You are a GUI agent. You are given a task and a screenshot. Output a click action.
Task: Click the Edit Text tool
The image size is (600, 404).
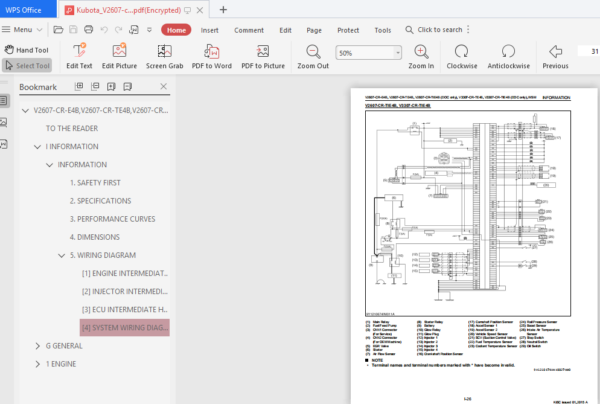pyautogui.click(x=79, y=56)
